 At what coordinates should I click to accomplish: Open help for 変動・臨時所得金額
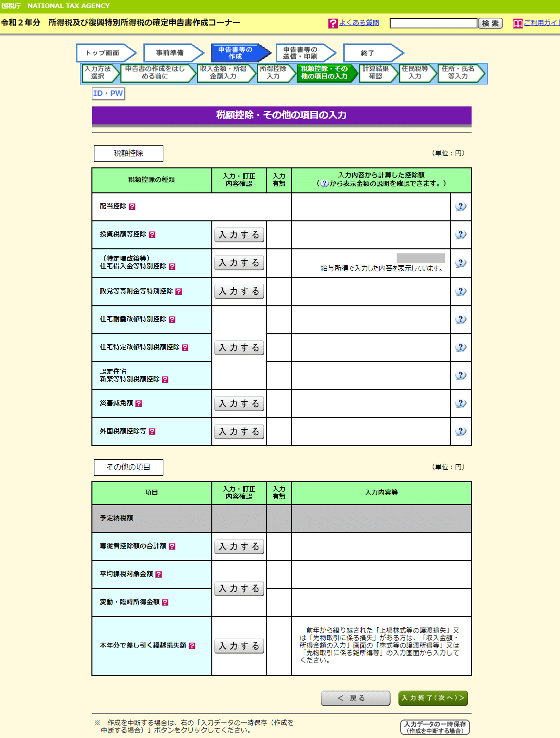tap(165, 602)
